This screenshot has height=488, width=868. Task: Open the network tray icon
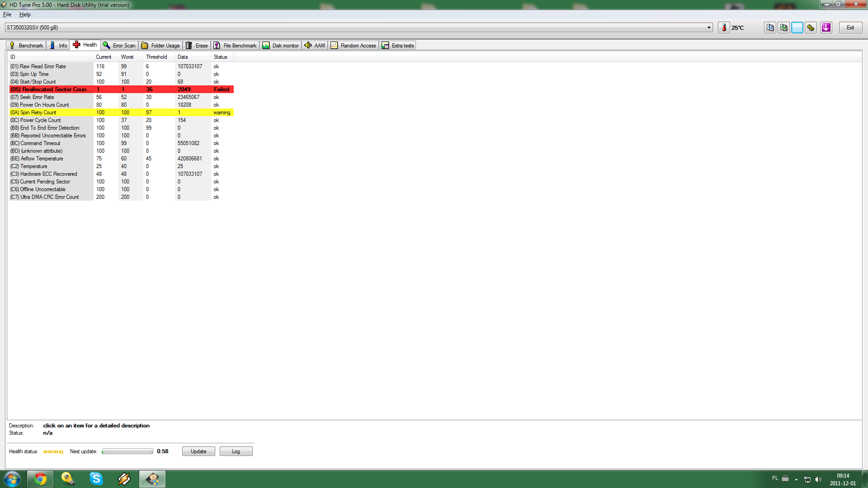point(807,479)
